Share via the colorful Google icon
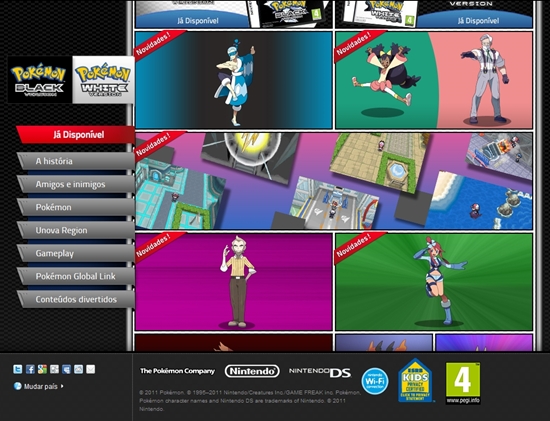Viewport: 550px width, 421px height. click(x=42, y=369)
